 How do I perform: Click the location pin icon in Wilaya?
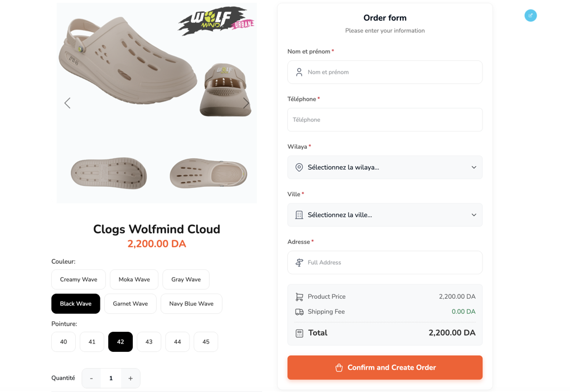click(300, 167)
